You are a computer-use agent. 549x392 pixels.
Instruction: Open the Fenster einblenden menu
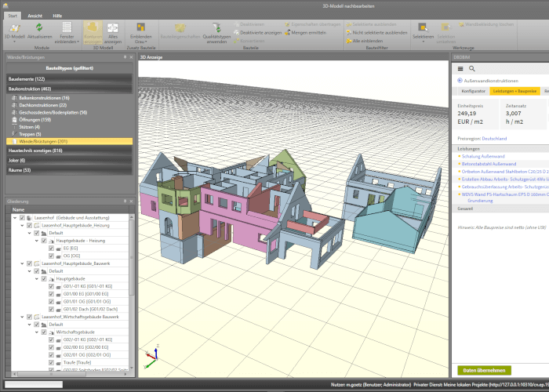(67, 32)
